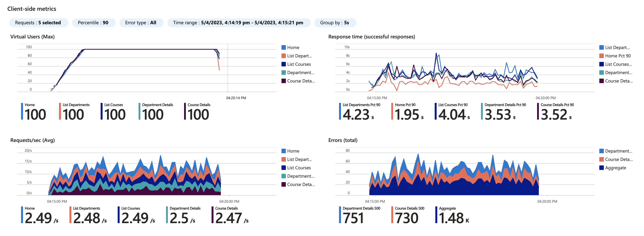Viewport: 644px width, 236px height.
Task: Open the Error type All filter
Action: tap(141, 23)
